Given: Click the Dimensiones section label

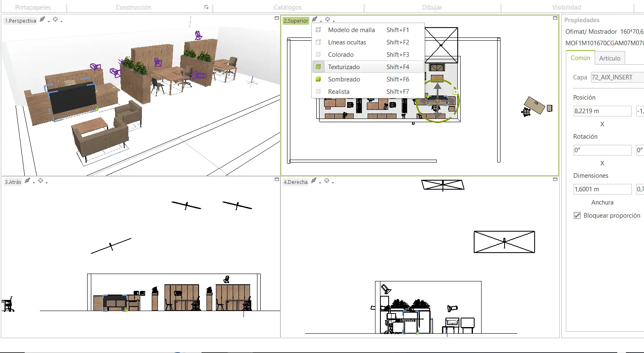Looking at the screenshot, I should coord(591,176).
